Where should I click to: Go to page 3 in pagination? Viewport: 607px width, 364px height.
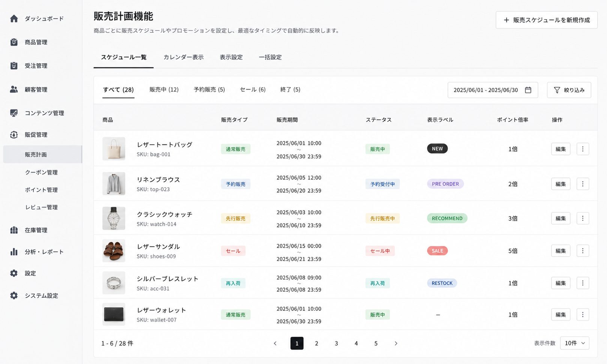pos(336,343)
